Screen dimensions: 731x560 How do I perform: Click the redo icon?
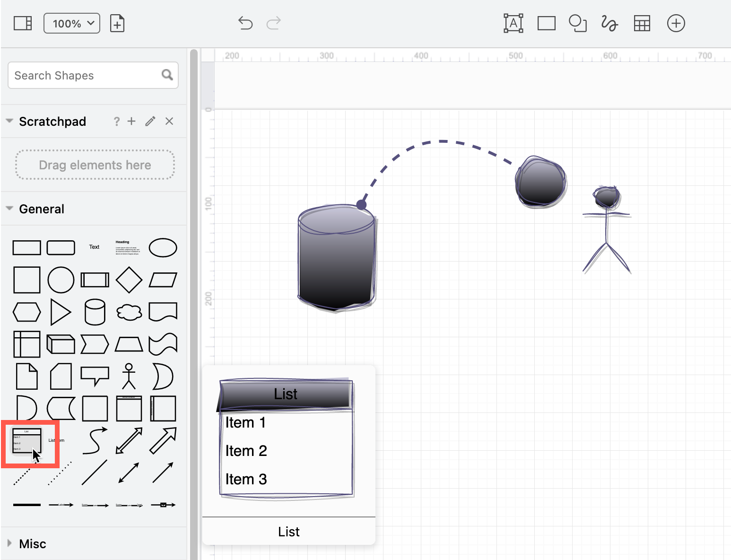click(x=273, y=23)
